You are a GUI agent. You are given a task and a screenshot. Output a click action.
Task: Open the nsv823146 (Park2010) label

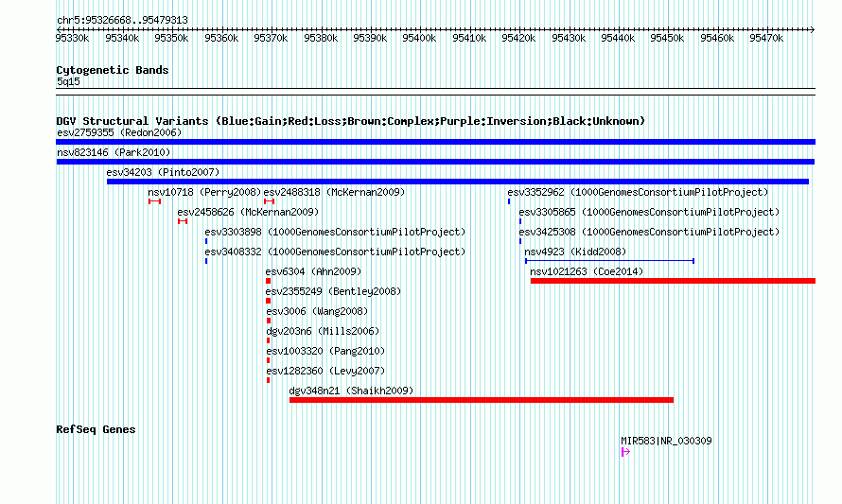tap(114, 152)
